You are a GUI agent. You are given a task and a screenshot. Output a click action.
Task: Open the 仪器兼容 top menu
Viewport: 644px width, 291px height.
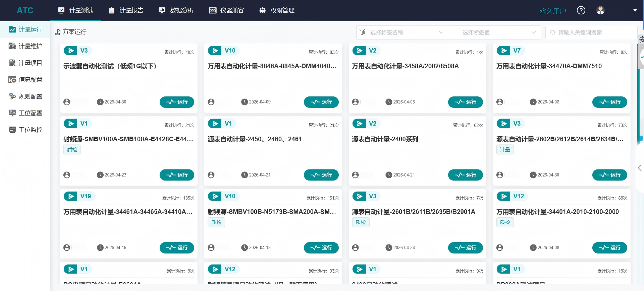(x=226, y=10)
